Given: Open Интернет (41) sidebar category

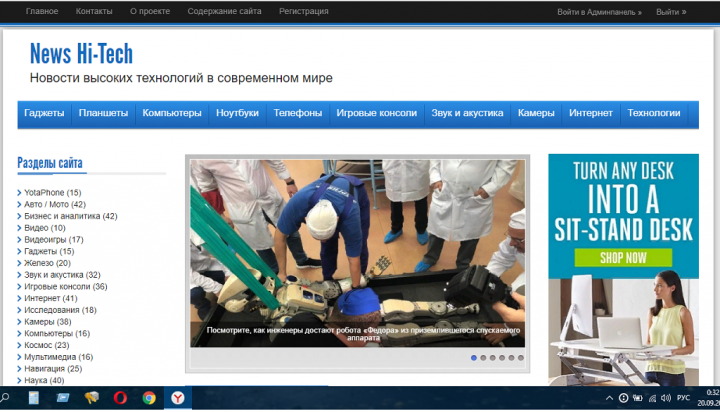Looking at the screenshot, I should [51, 298].
